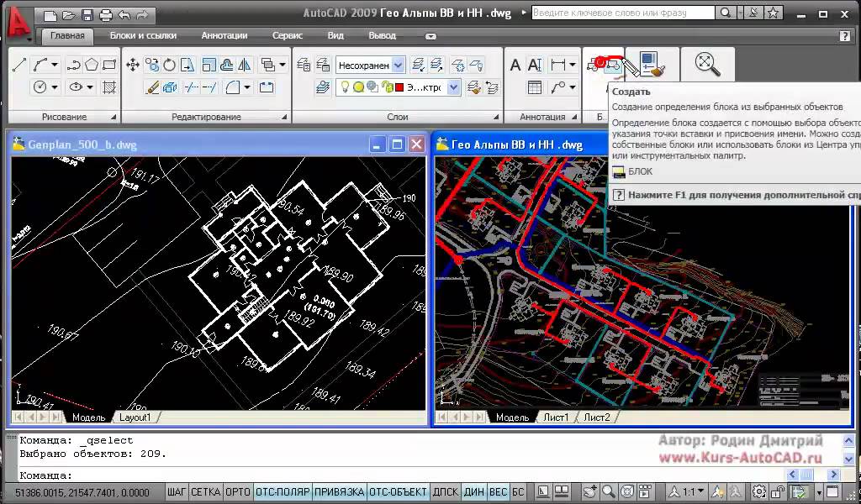Open the Блоки и ссылки tab
861x504 pixels.
(143, 35)
